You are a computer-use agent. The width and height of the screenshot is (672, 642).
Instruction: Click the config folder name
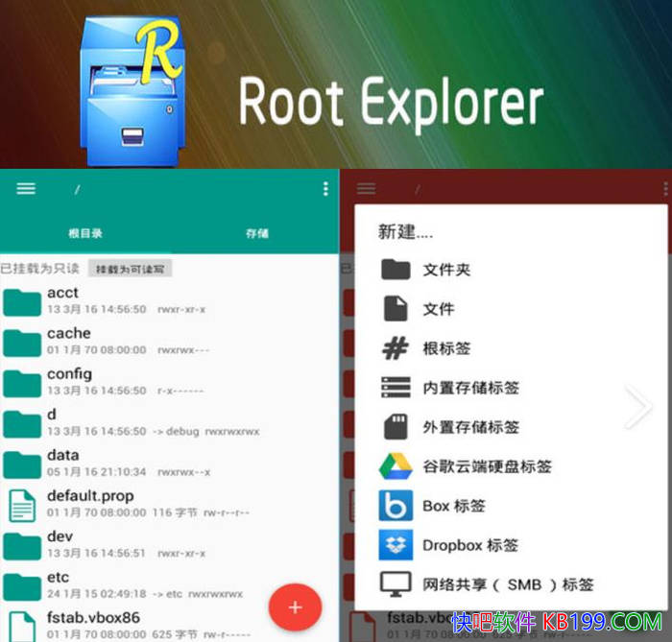click(x=69, y=374)
